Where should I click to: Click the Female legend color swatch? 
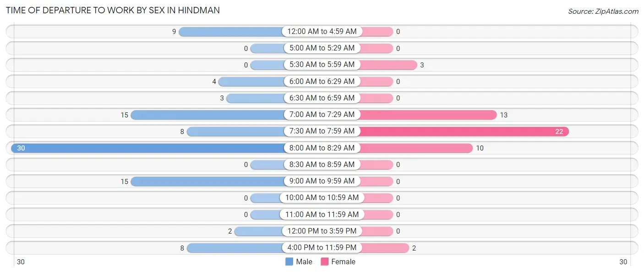325,262
